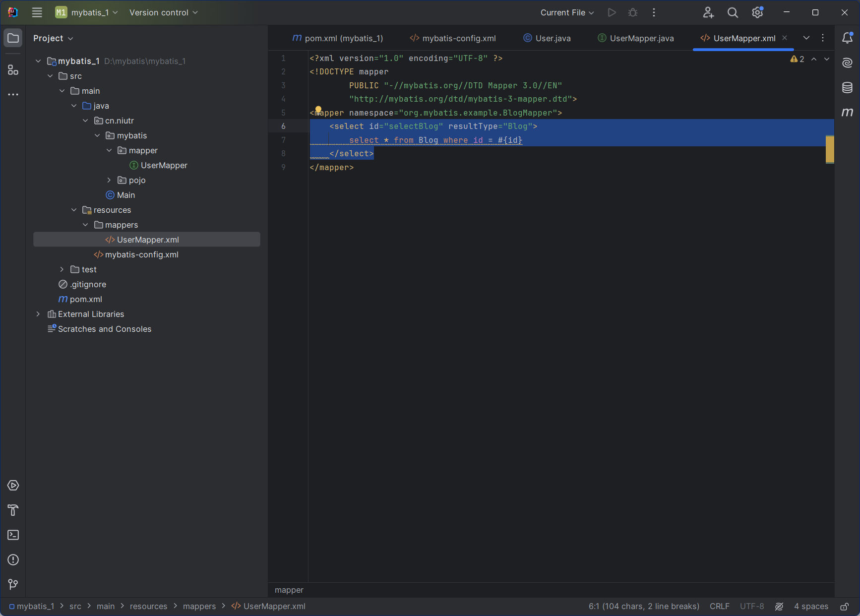The image size is (860, 616).
Task: Click the yellow warning stripe on scrollbar
Action: tap(830, 149)
